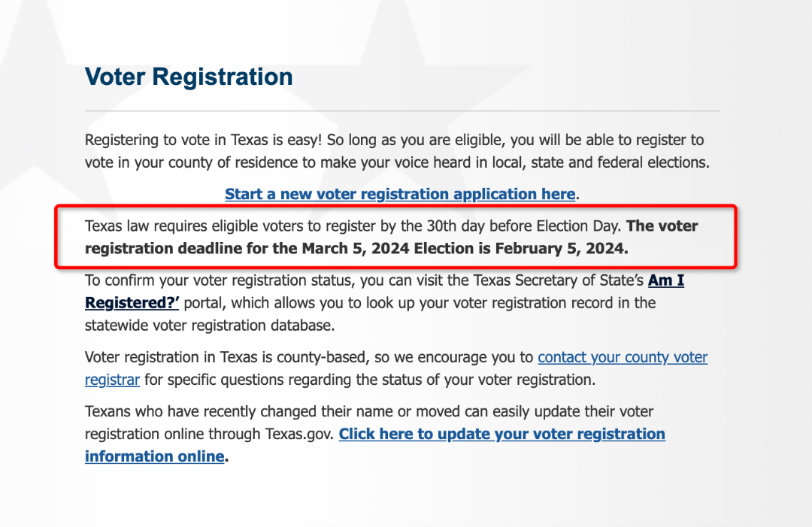Click the 'Registering to vote in Texas is easy!' text
Viewport: 812px width, 527px height.
205,140
